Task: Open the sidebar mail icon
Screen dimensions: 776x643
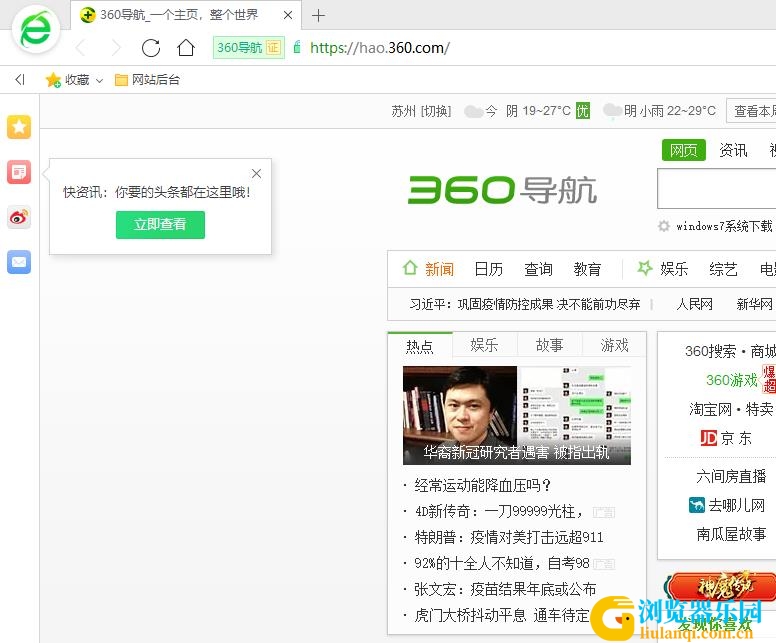Action: [19, 262]
